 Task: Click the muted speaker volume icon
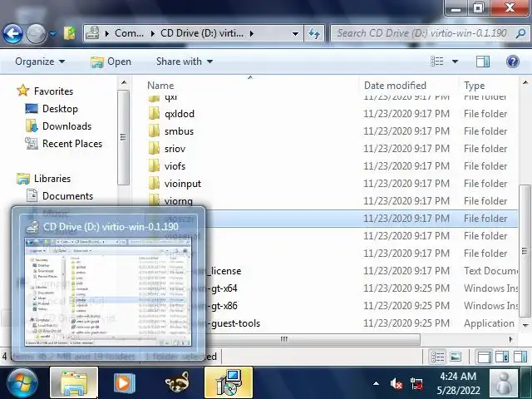click(396, 384)
